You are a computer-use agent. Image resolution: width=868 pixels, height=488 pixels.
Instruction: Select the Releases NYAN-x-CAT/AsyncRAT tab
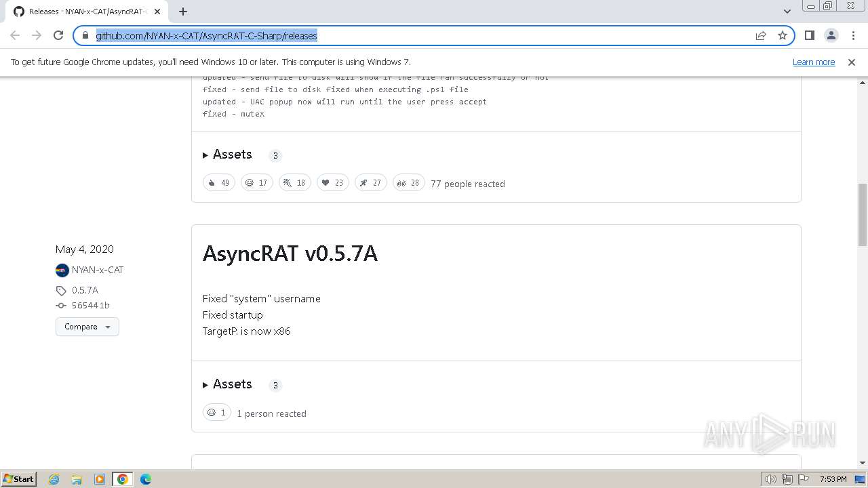pyautogui.click(x=87, y=12)
